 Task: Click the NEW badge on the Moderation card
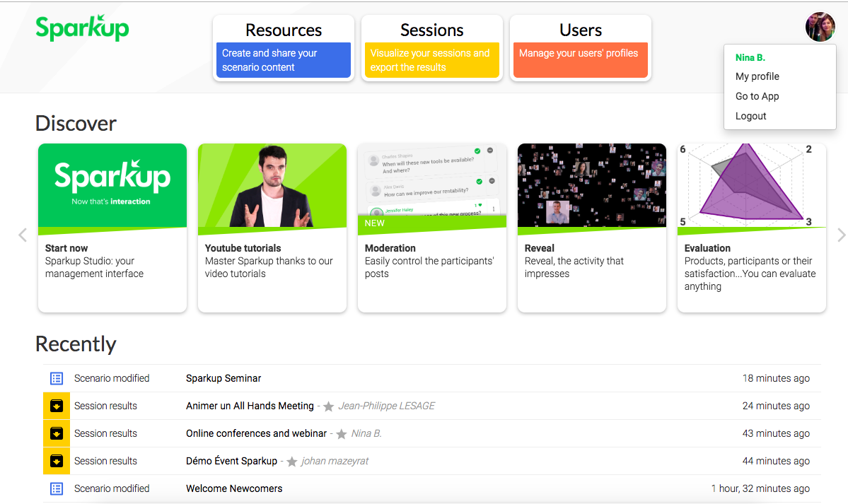click(x=374, y=223)
